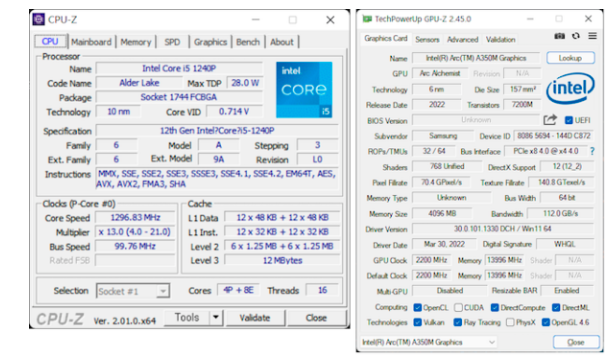This screenshot has height=361, width=613.
Task: Click the Lookup button in GPU-Z
Action: point(570,58)
